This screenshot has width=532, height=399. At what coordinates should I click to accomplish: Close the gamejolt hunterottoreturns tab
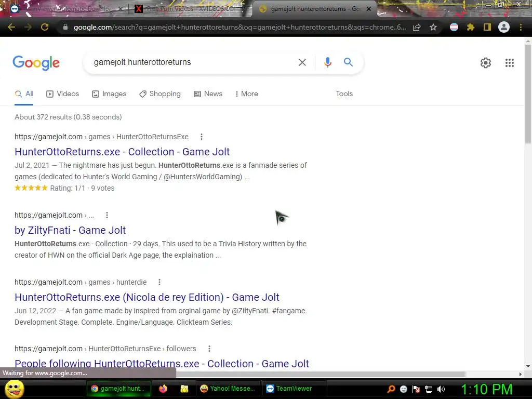point(369,9)
